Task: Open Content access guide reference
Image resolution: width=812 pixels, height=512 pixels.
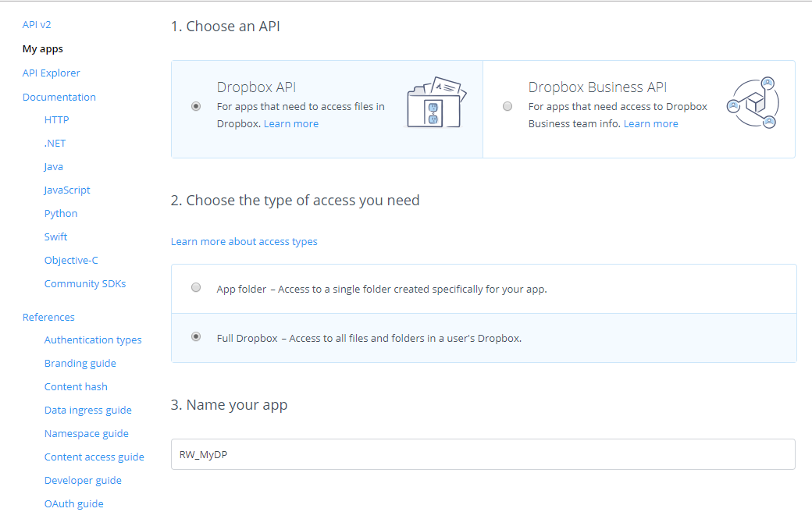Action: [x=94, y=457]
